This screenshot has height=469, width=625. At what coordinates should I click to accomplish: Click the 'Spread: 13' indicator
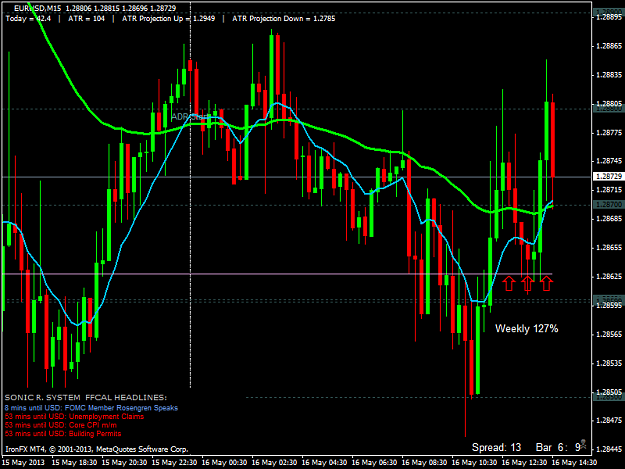pos(496,447)
